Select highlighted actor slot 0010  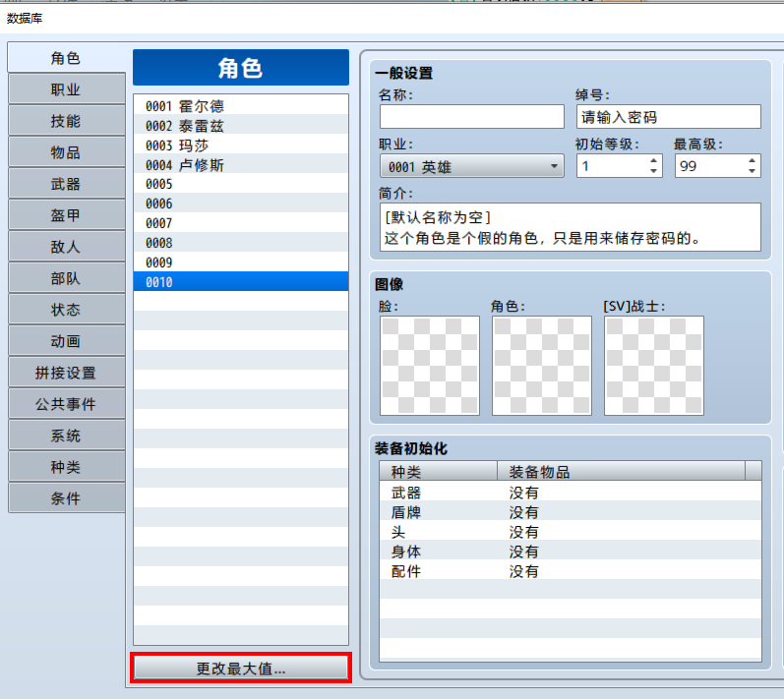[x=240, y=281]
